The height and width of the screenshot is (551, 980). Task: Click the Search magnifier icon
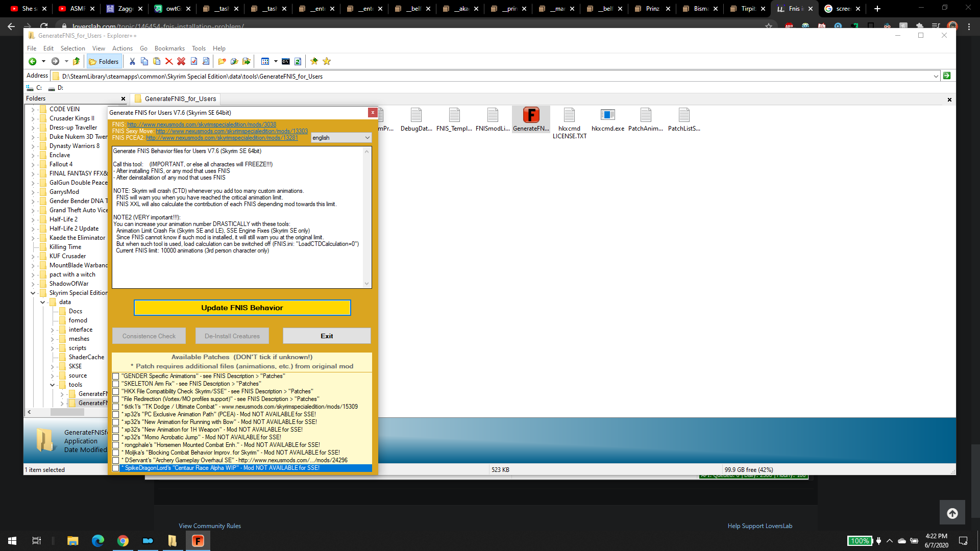(x=206, y=61)
